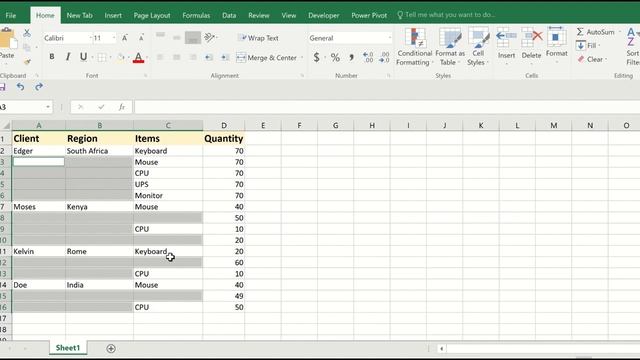Apply Percent Style format
Viewport: 640px width, 360px height.
click(335, 57)
